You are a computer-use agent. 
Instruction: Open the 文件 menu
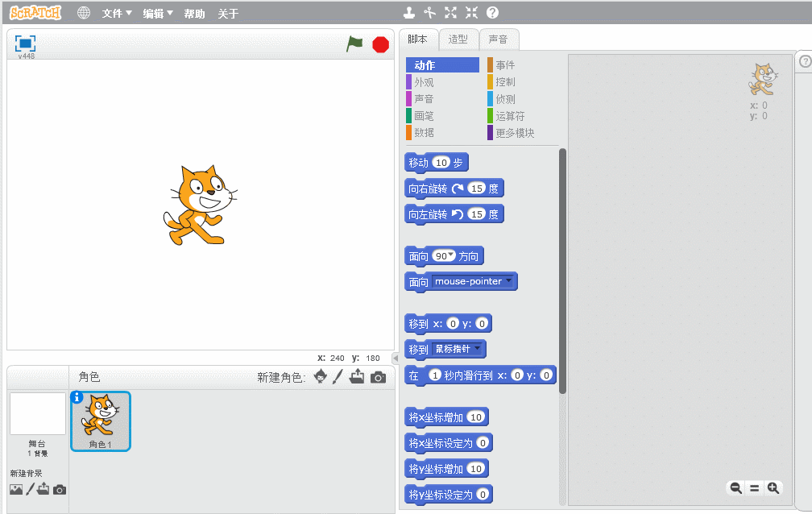click(x=117, y=14)
